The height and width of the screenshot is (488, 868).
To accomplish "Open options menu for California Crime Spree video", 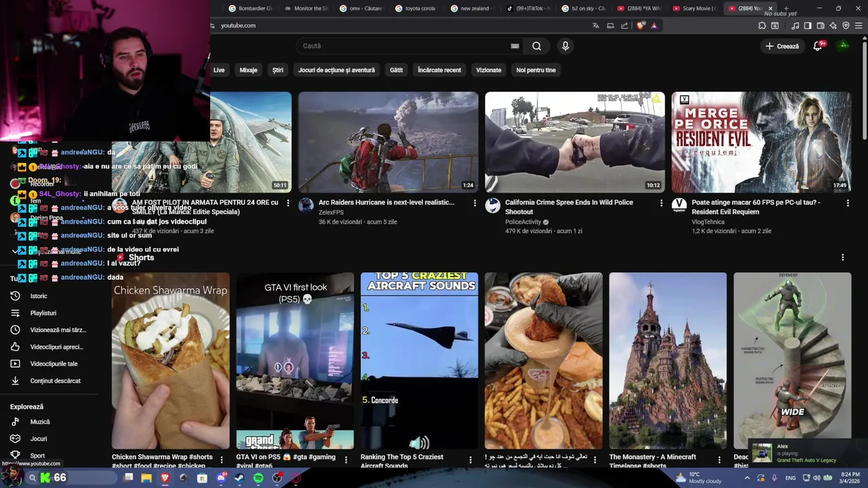I will (661, 203).
